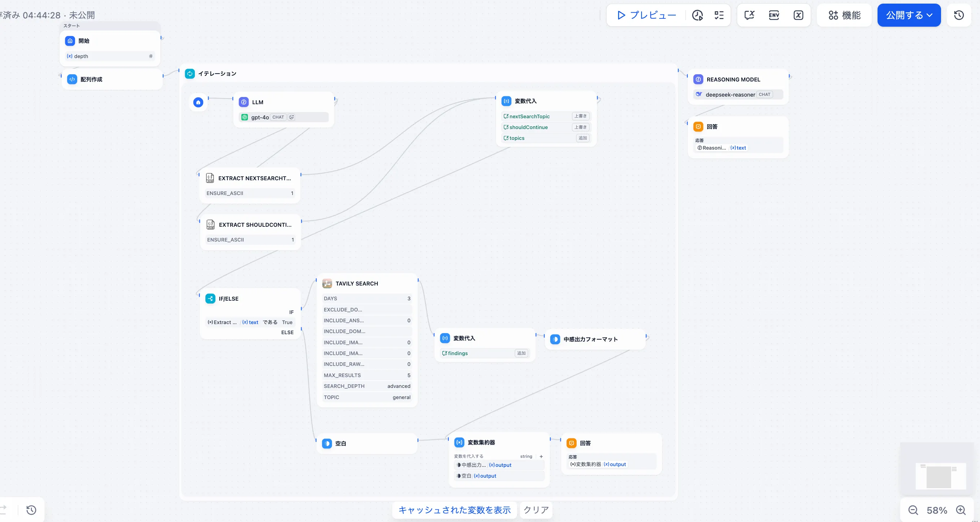
Task: Click キャッシュされた変数を表示 link
Action: click(x=454, y=510)
